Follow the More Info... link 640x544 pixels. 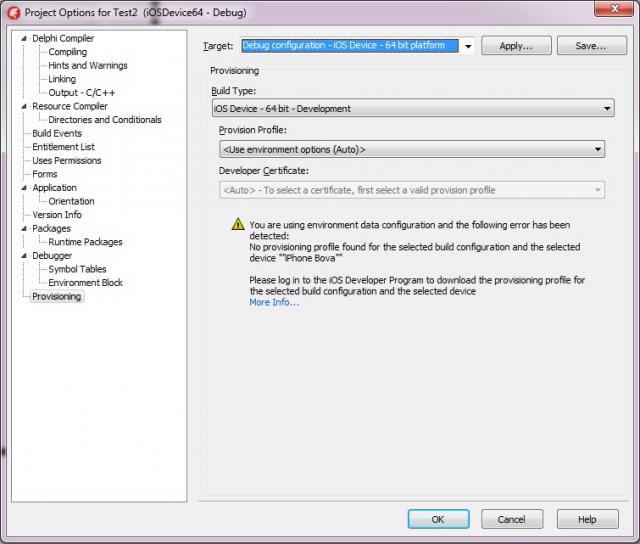[274, 302]
